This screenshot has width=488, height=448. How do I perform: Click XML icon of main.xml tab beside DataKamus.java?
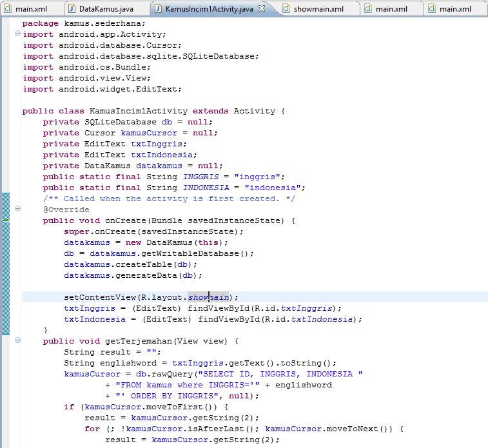coord(8,9)
